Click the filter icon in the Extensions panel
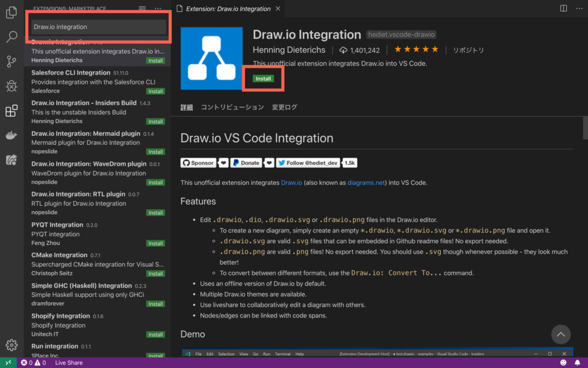The height and width of the screenshot is (368, 588). click(141, 9)
